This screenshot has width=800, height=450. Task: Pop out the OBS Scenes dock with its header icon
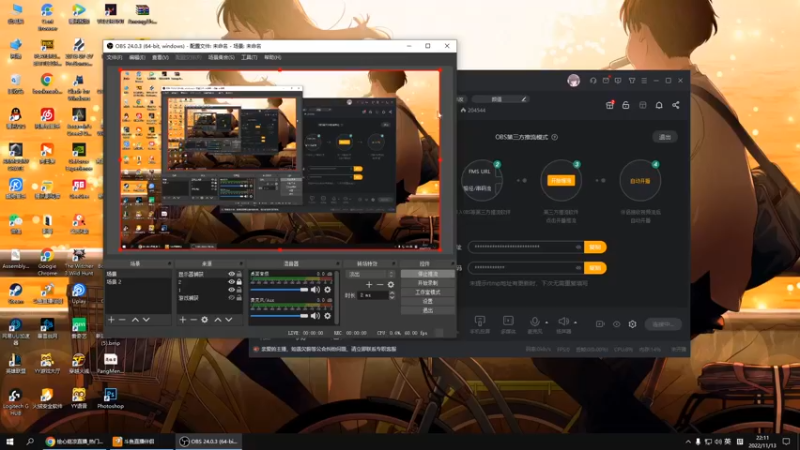click(x=169, y=264)
